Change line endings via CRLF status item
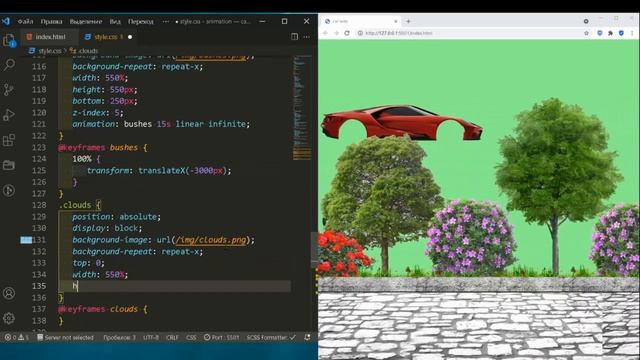Viewport: 640px width, 360px height. 172,338
